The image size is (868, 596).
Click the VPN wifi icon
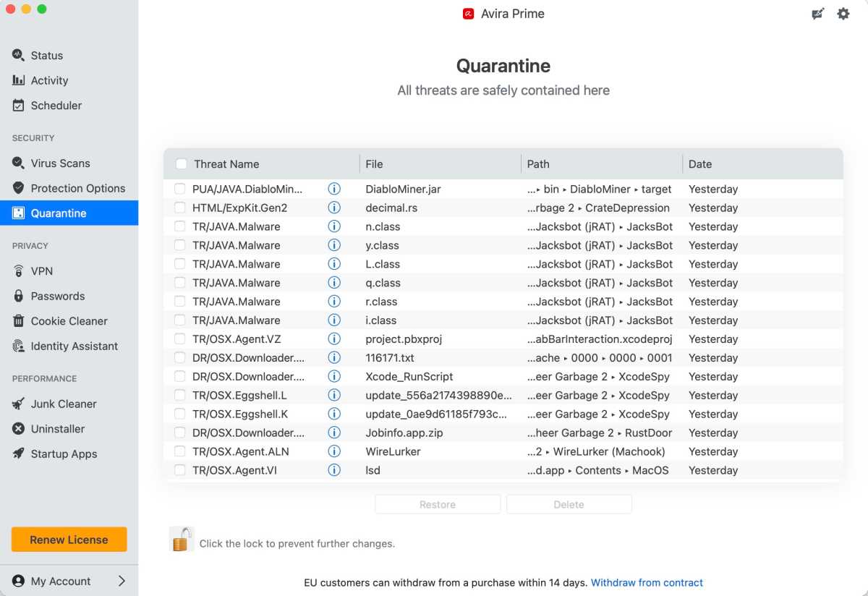tap(18, 271)
